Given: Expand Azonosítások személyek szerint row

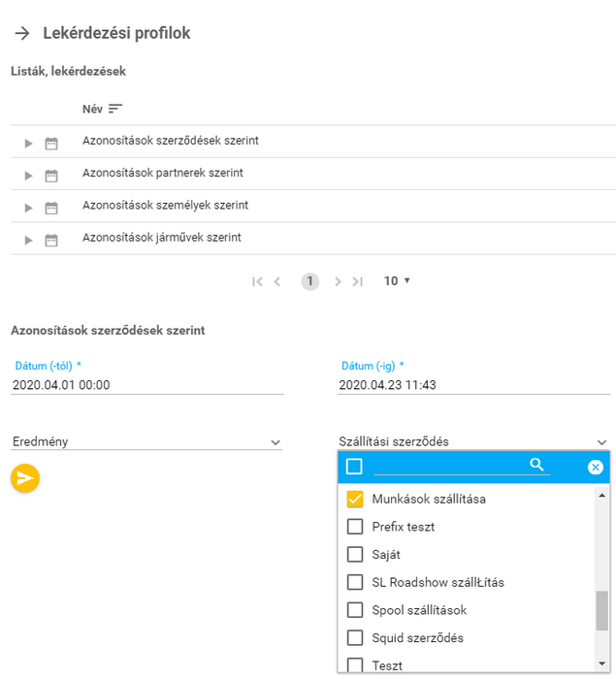Looking at the screenshot, I should click(29, 208).
